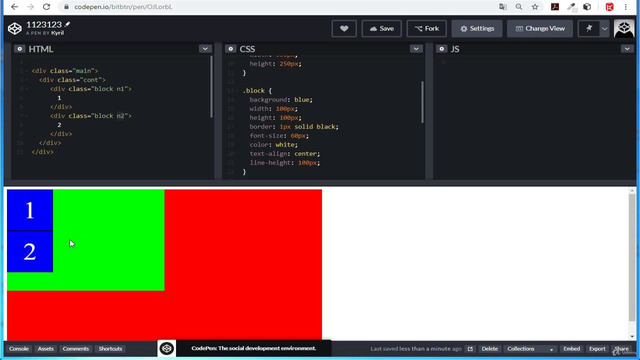This screenshot has width=640, height=360.
Task: Bookmark this page with the star icon
Action: pyautogui.click(x=535, y=7)
